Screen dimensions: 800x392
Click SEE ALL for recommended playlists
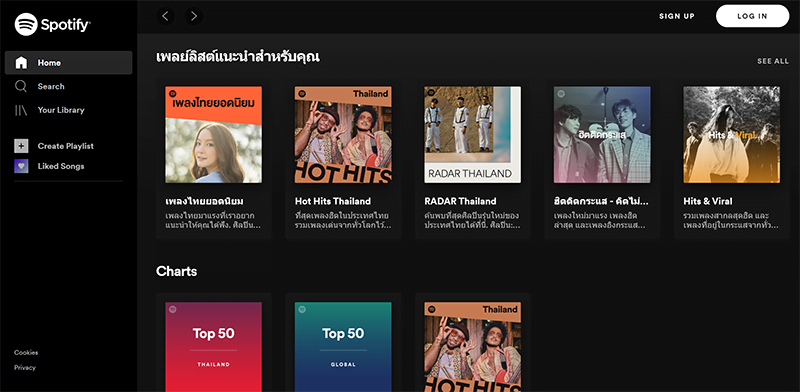pos(773,61)
